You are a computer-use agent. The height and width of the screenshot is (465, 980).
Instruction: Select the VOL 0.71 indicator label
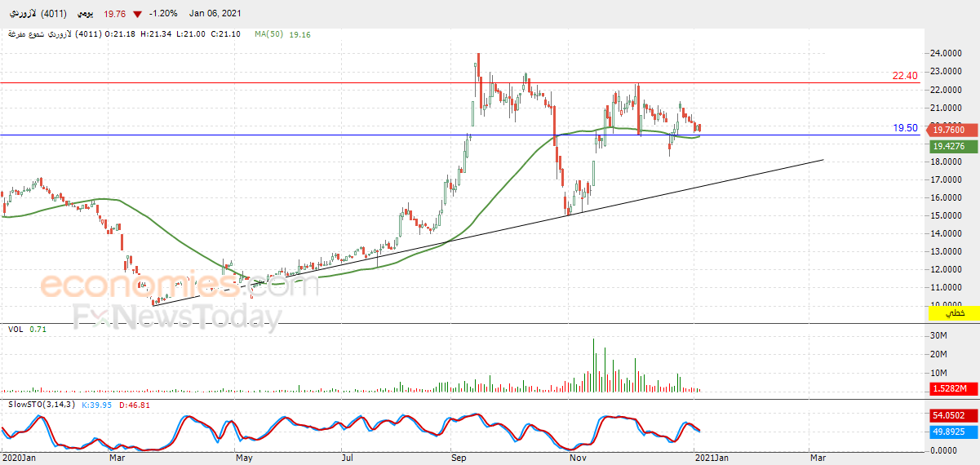pos(26,330)
